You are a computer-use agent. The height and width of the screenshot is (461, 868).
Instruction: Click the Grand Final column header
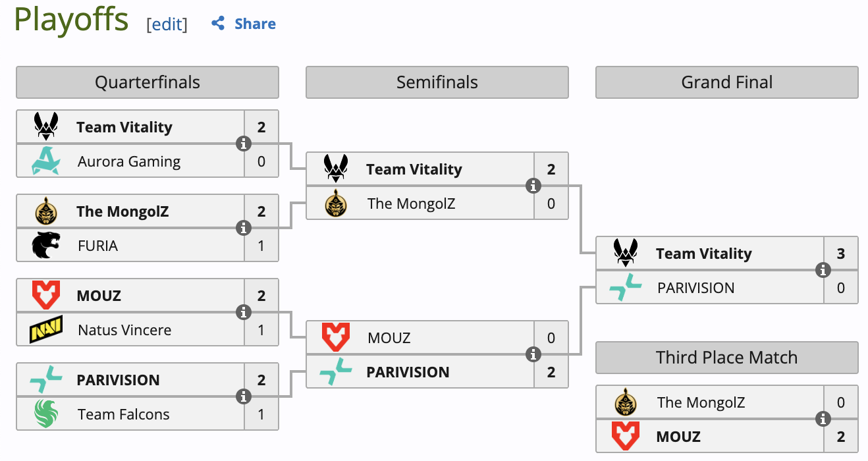tap(727, 82)
